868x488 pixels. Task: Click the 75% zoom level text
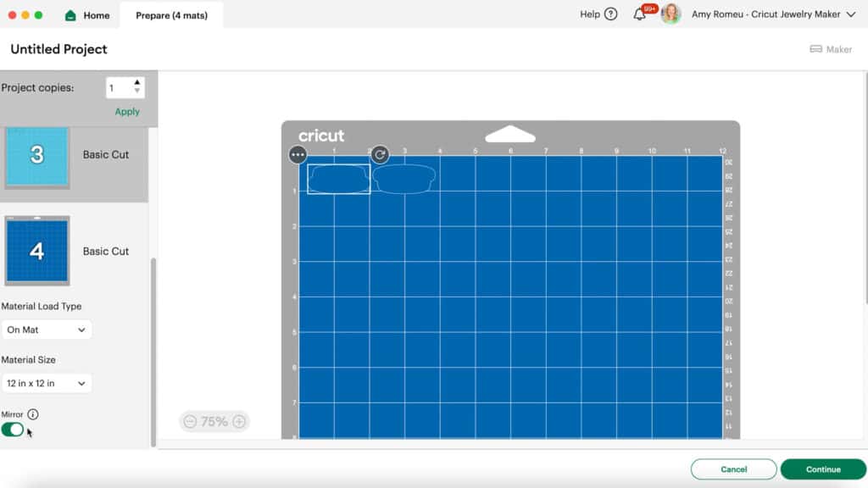(x=214, y=422)
